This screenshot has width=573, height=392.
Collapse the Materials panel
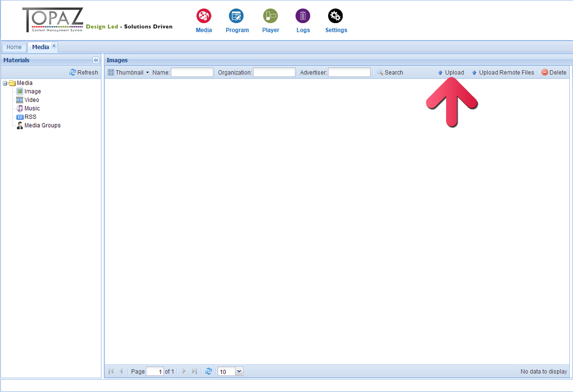coord(96,60)
